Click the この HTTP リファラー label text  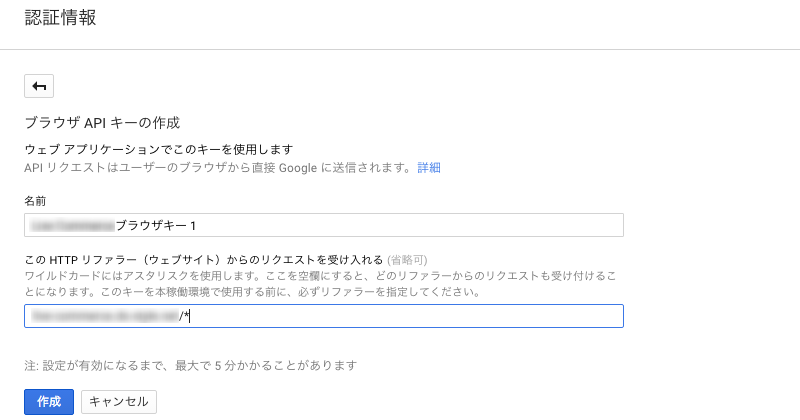click(204, 260)
